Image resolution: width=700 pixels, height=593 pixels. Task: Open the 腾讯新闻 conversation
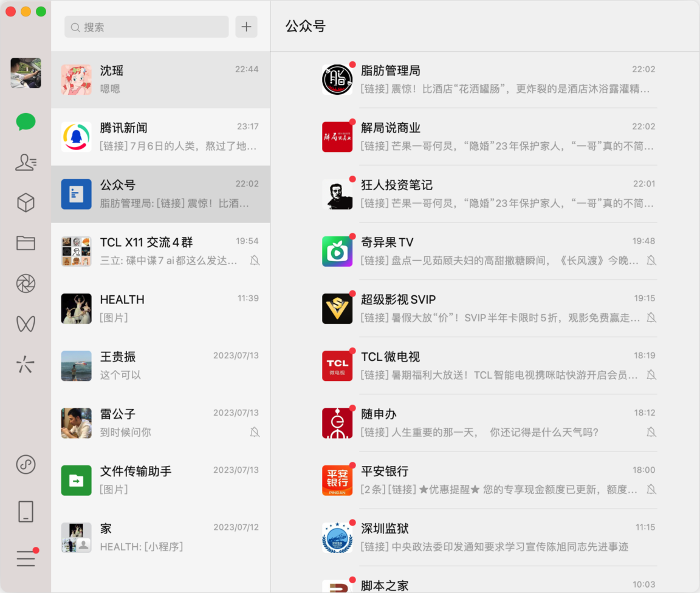point(160,137)
